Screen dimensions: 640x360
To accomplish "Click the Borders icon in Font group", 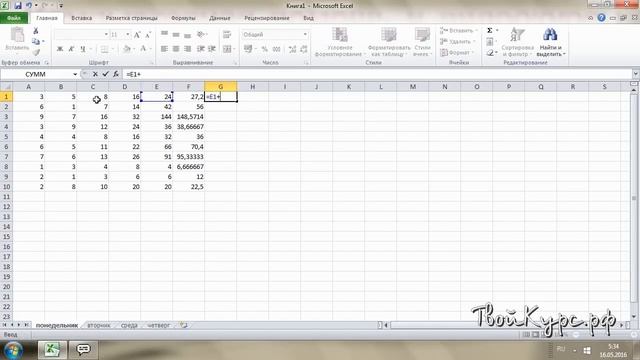I will [104, 49].
